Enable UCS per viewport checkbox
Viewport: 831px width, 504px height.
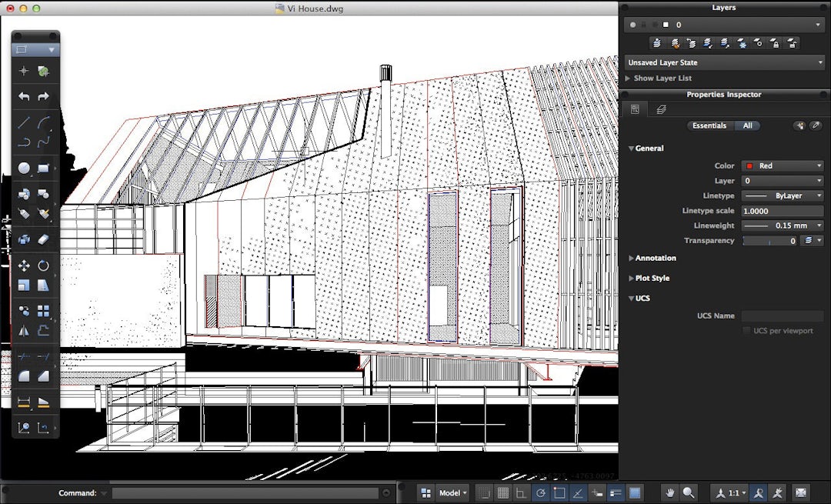tap(746, 331)
